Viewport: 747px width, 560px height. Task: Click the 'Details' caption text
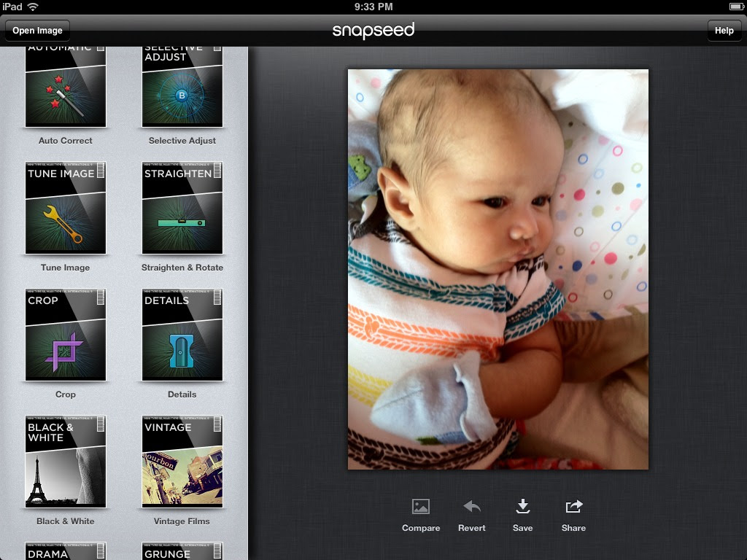(x=182, y=394)
